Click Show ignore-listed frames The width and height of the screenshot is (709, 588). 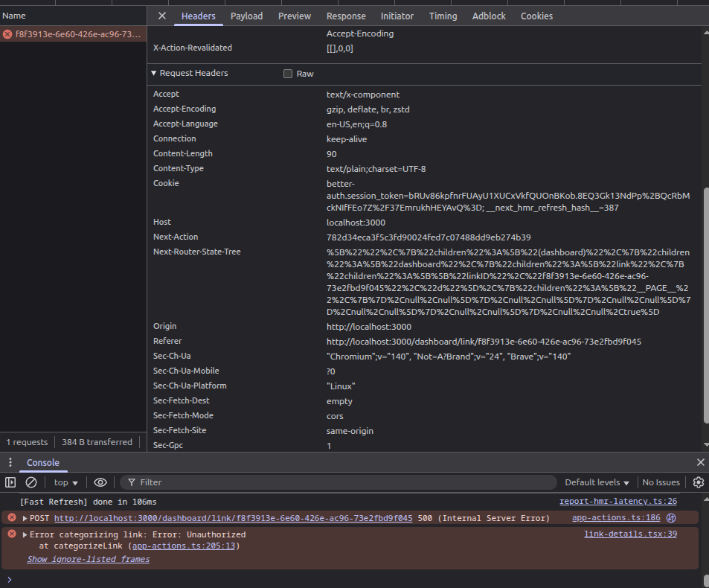click(88, 559)
